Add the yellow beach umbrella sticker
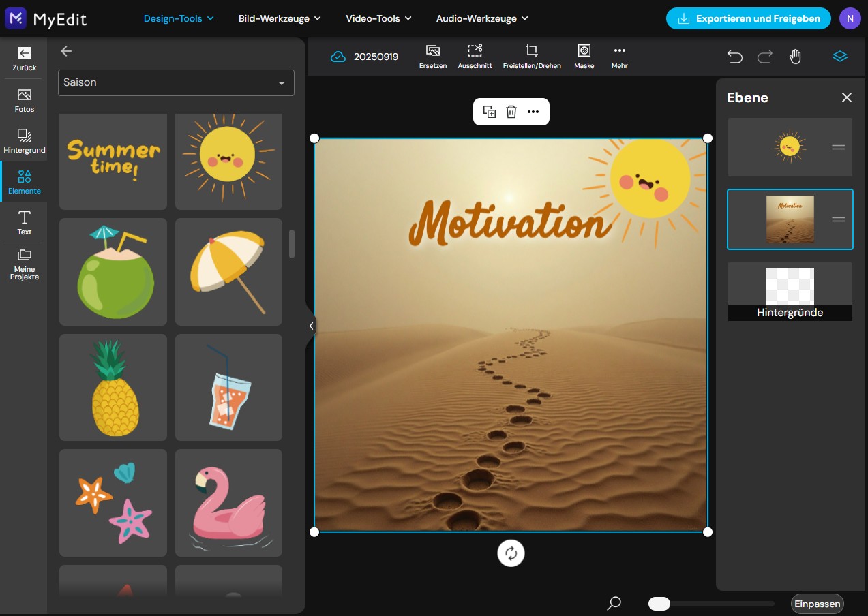This screenshot has width=868, height=616. click(228, 272)
